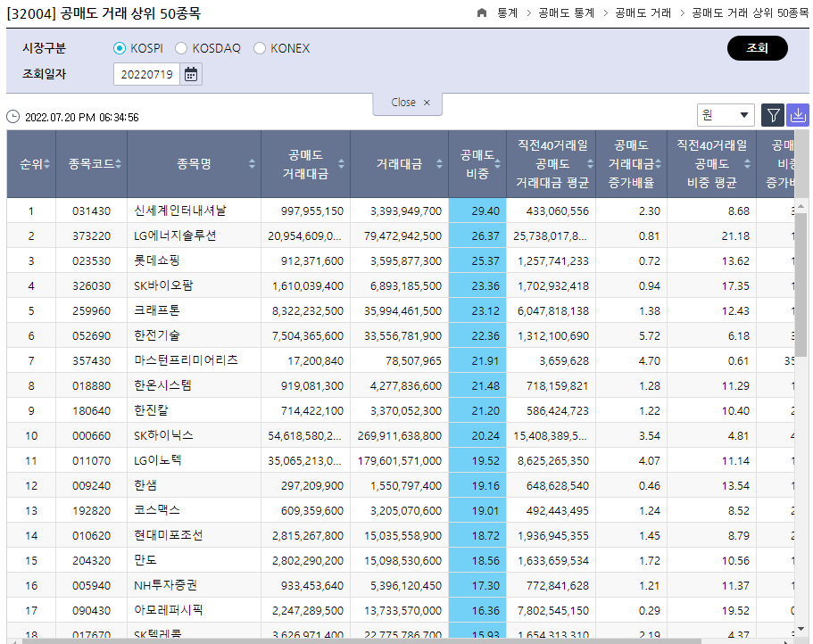
Task: Select stock name 코스맥스
Action: tap(156, 510)
